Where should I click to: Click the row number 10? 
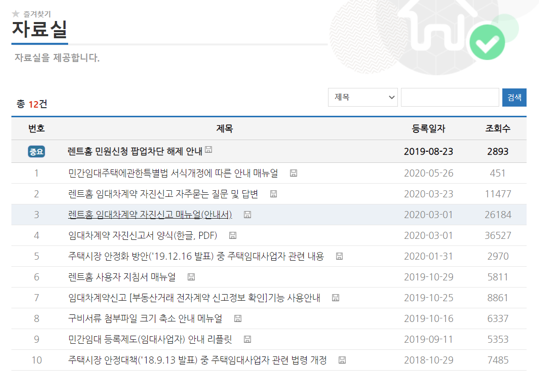coord(36,360)
